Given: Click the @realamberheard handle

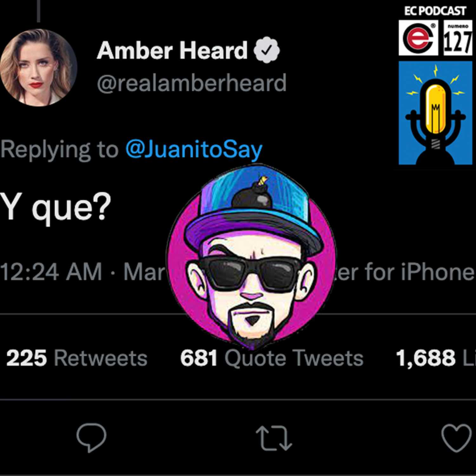Looking at the screenshot, I should [192, 83].
